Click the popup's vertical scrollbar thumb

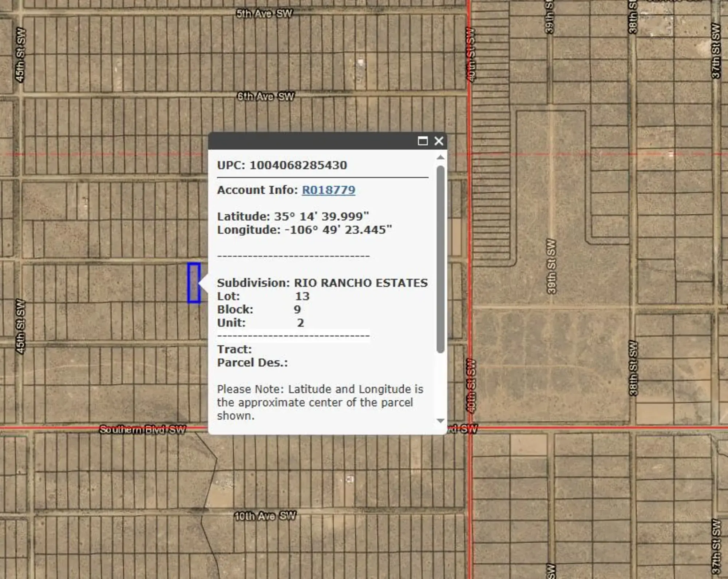440,258
